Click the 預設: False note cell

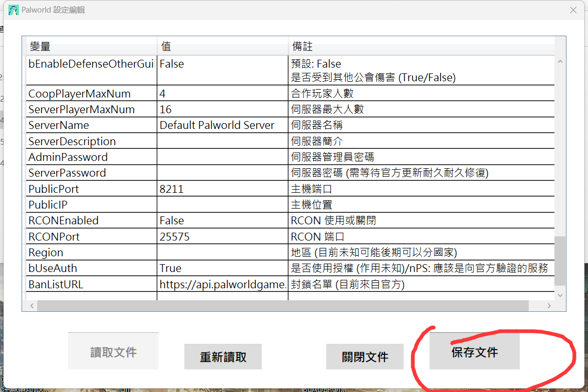point(422,70)
